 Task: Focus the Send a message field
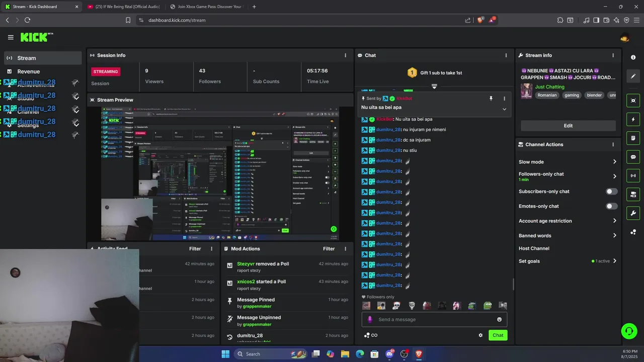434,319
